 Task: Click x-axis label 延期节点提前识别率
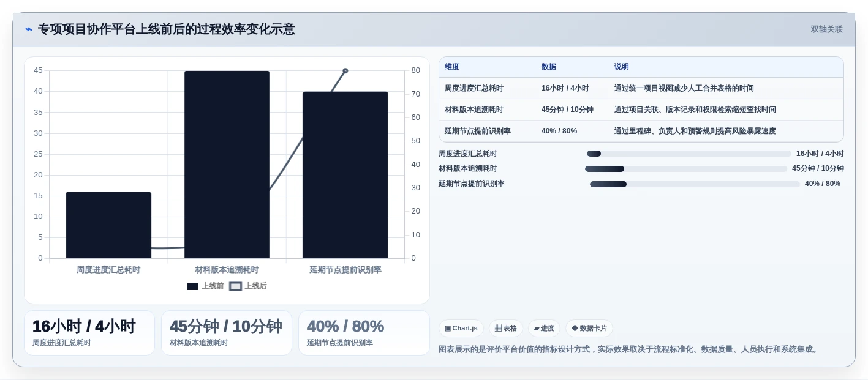tap(345, 270)
